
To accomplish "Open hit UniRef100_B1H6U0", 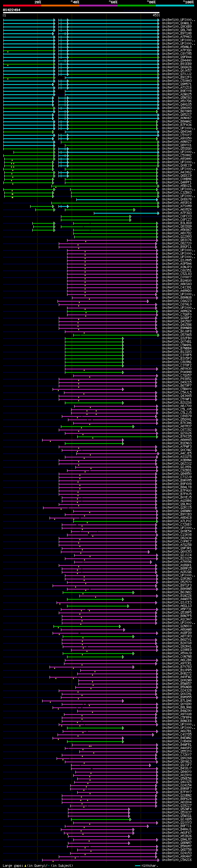I will pyautogui.click(x=177, y=281).
